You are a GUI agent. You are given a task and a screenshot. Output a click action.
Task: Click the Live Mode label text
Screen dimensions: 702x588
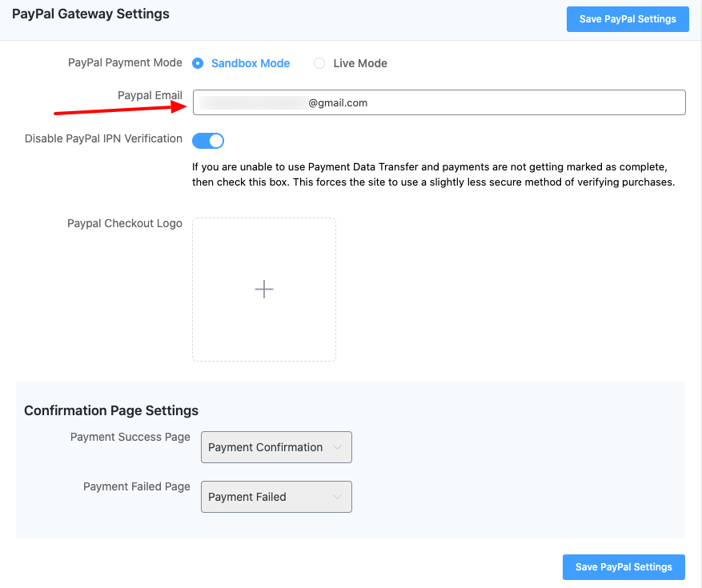coord(360,63)
